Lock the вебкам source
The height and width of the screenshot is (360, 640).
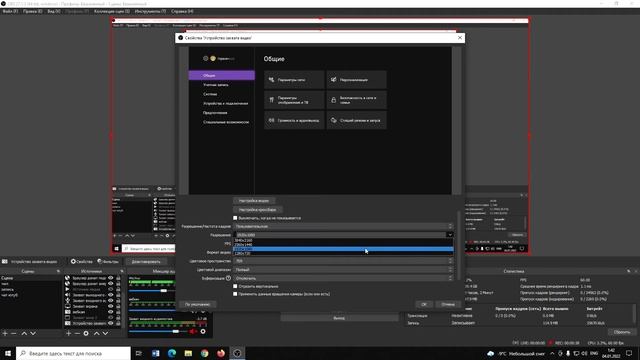pos(118,312)
